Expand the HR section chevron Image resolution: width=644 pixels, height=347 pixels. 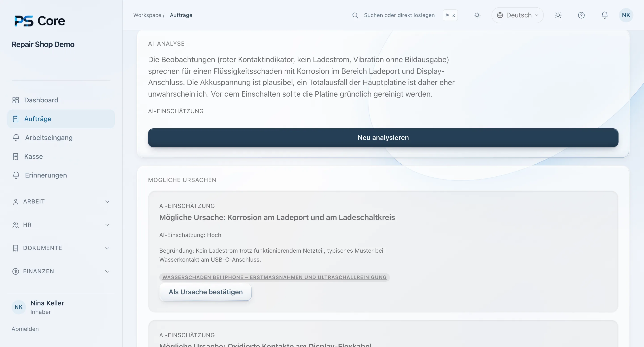click(x=107, y=225)
